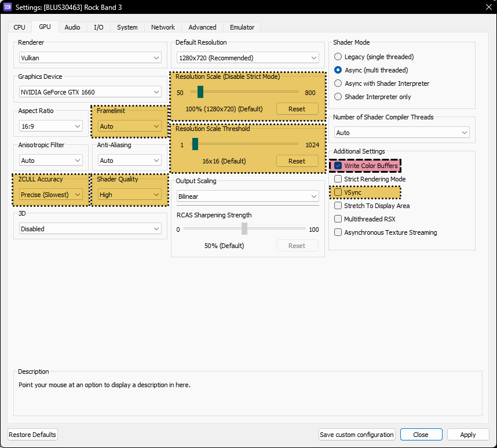Open the ZCULL Accuracy dropdown
Screen dimensions: 497x448
[x=51, y=195]
